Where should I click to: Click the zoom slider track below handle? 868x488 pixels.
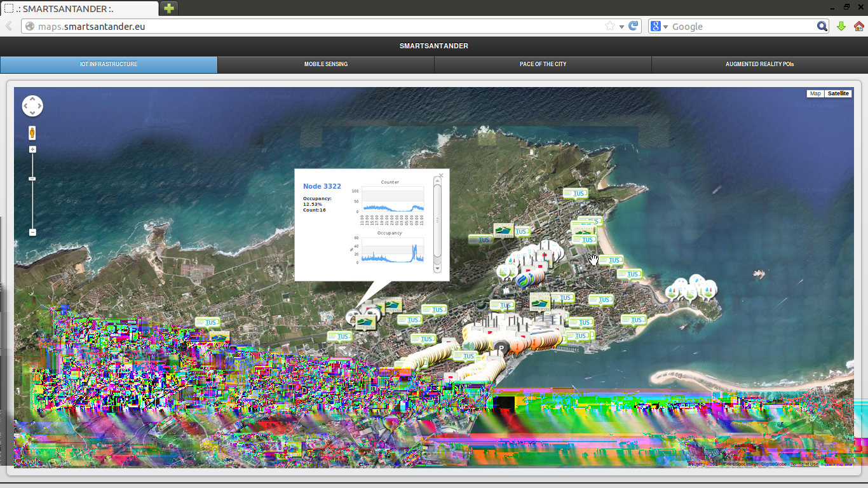(32, 205)
